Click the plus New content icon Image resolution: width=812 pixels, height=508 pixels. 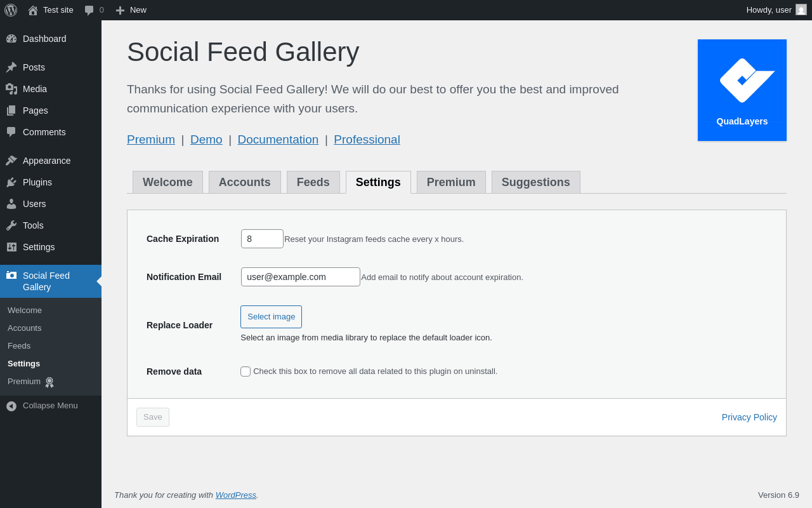tap(120, 10)
